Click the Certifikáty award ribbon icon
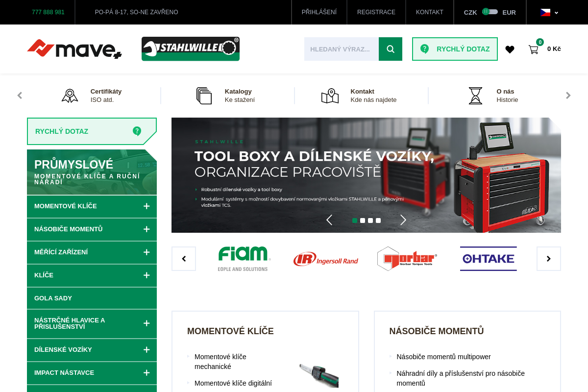The image size is (588, 392). [70, 96]
